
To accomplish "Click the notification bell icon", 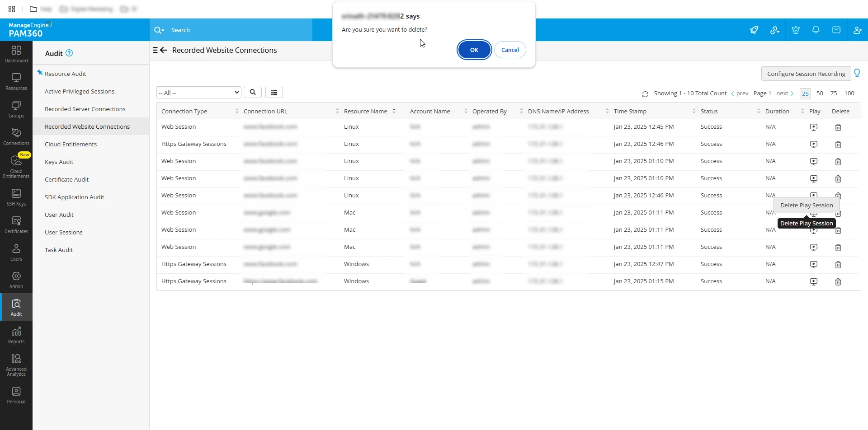I will pos(816,30).
